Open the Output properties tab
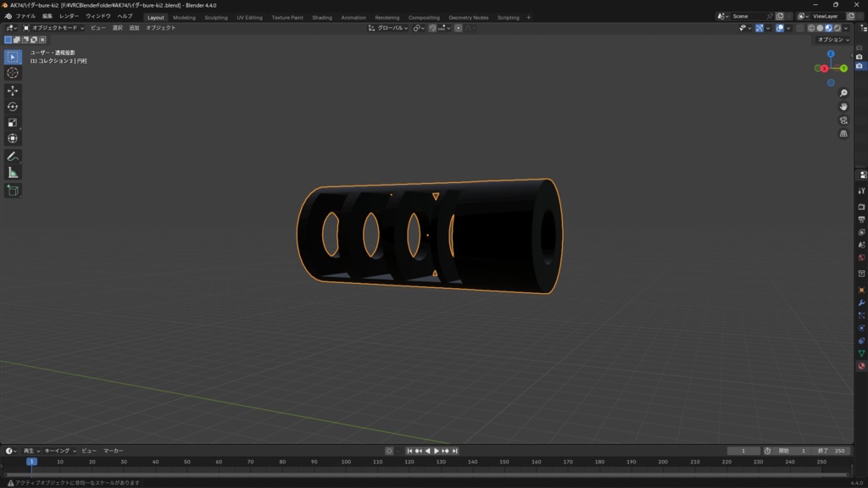Viewport: 868px width, 488px height. tap(861, 219)
